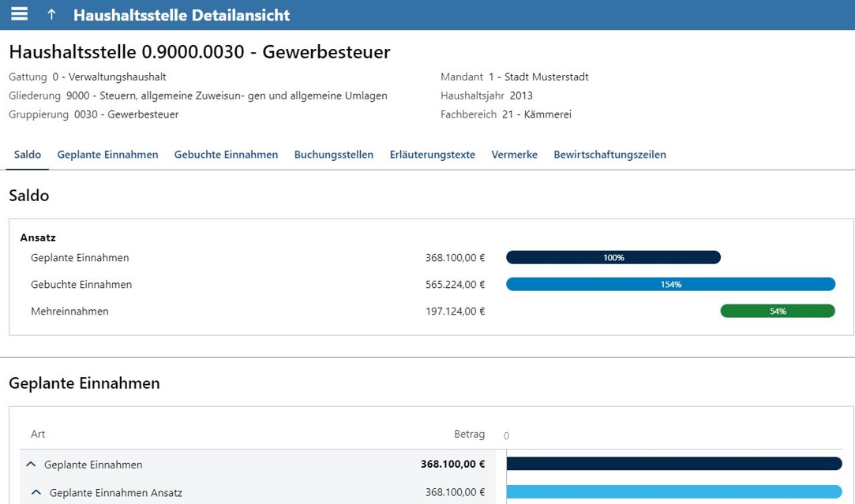Viewport: 855px width, 504px height.
Task: Click the light blue Ansatz chart bar
Action: pyautogui.click(x=673, y=492)
